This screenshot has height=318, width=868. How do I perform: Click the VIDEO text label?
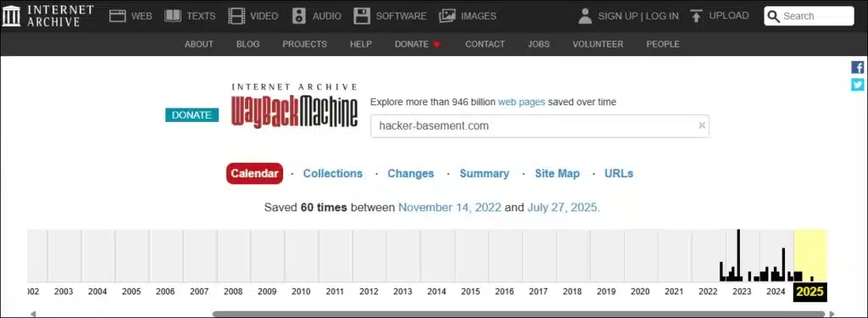(264, 16)
